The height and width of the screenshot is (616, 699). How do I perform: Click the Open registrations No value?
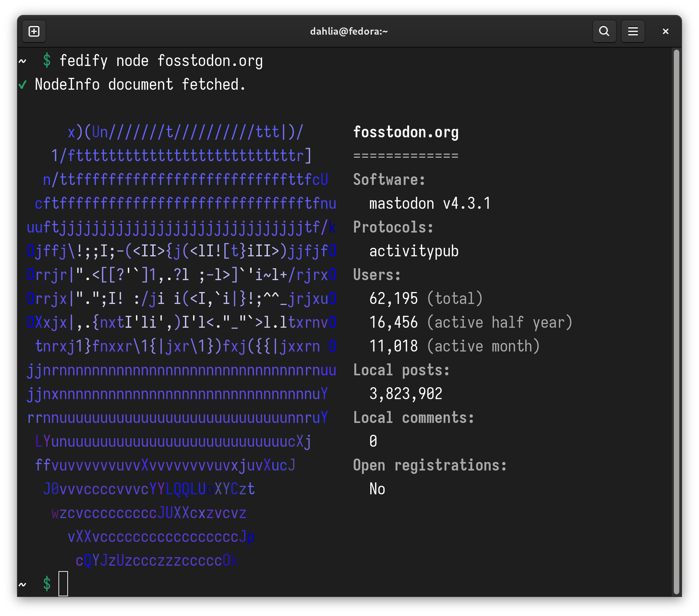377,489
